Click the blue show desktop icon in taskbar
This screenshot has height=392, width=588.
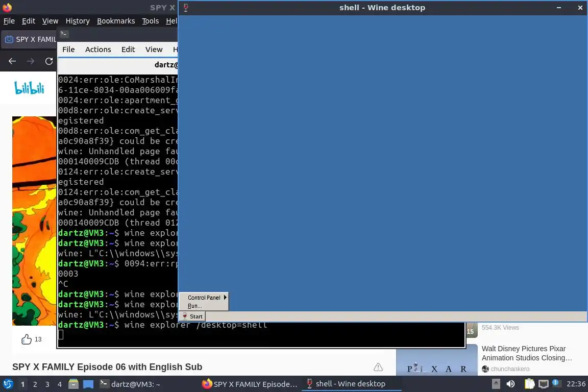(88, 384)
